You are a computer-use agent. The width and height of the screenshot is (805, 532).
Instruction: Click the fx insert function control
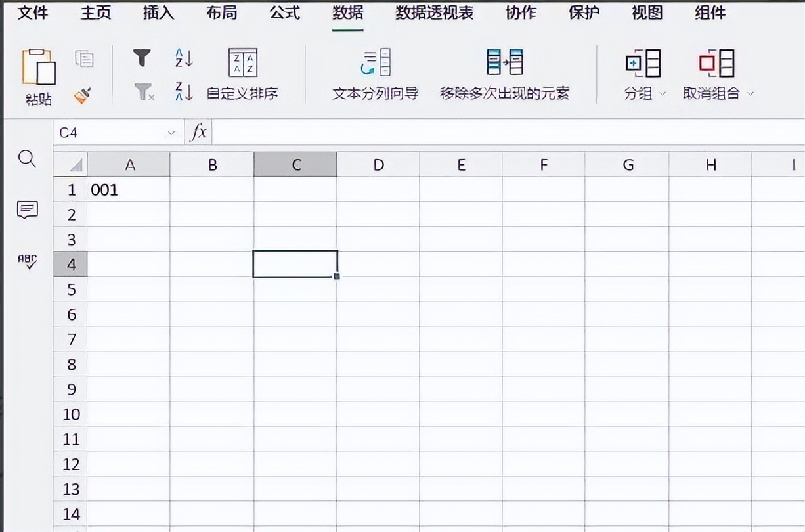tap(198, 131)
